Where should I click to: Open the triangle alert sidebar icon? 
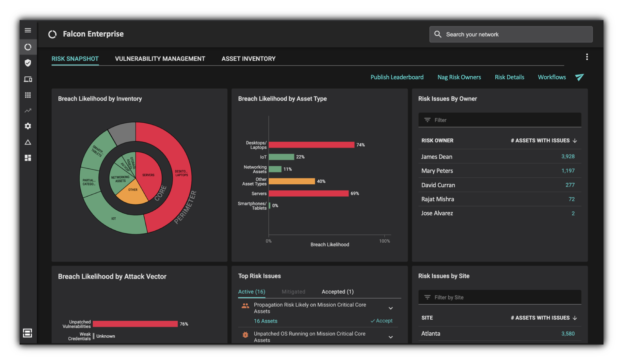(28, 142)
